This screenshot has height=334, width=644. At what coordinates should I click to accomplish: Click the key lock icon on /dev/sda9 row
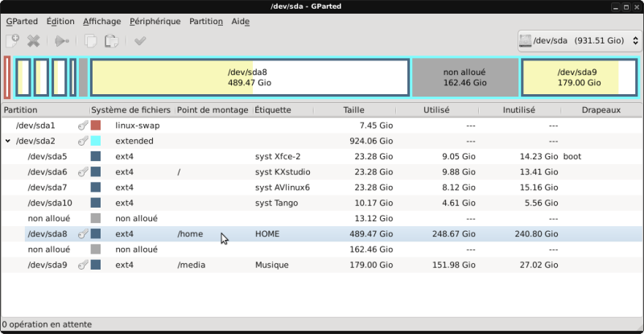click(83, 265)
